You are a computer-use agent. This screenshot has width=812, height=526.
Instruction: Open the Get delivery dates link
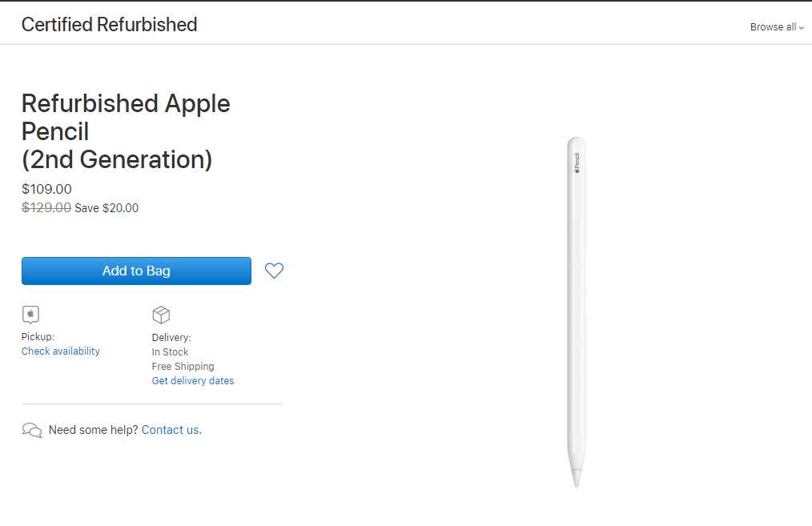[x=193, y=380]
